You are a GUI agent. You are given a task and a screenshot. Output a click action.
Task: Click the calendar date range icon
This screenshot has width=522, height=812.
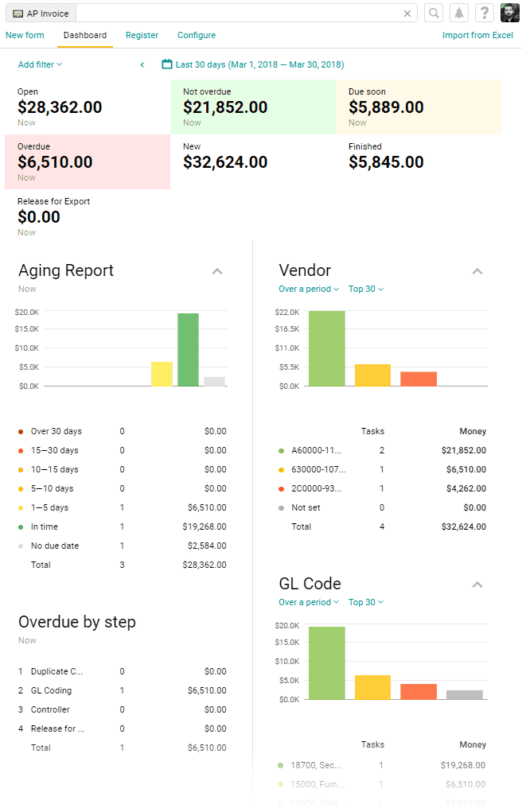click(167, 64)
